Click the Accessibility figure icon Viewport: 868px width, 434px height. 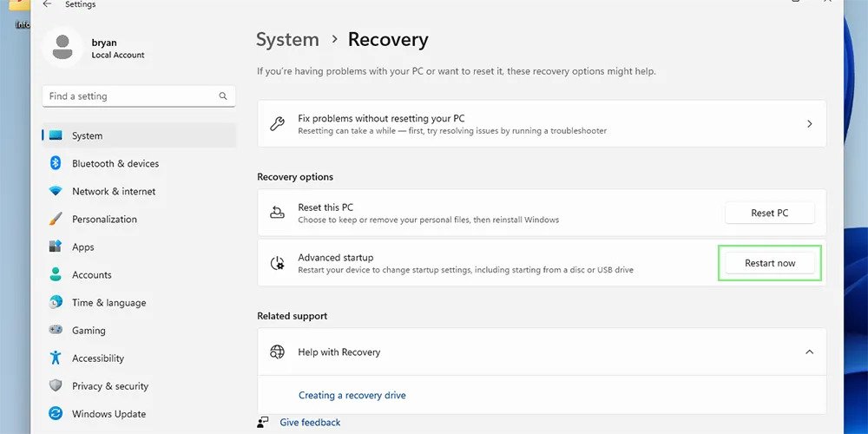tap(56, 358)
